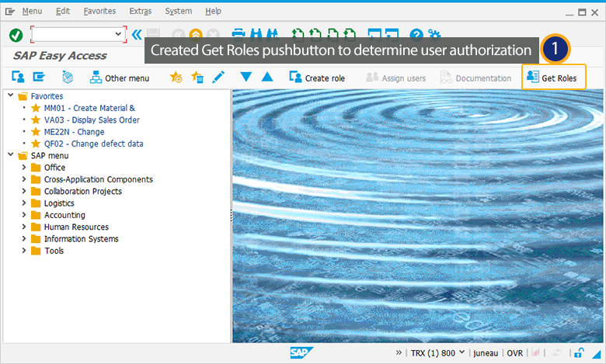Select the Logistics label in SAP menu
606x364 pixels.
(59, 203)
